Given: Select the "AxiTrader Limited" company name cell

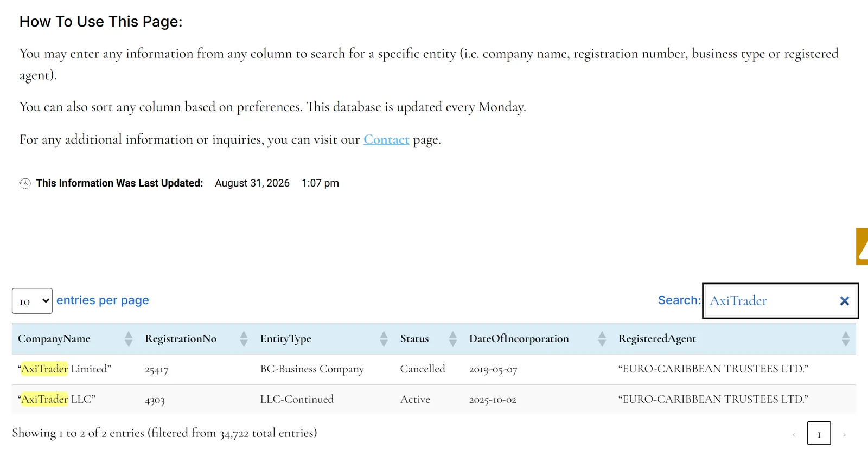Looking at the screenshot, I should coord(65,369).
